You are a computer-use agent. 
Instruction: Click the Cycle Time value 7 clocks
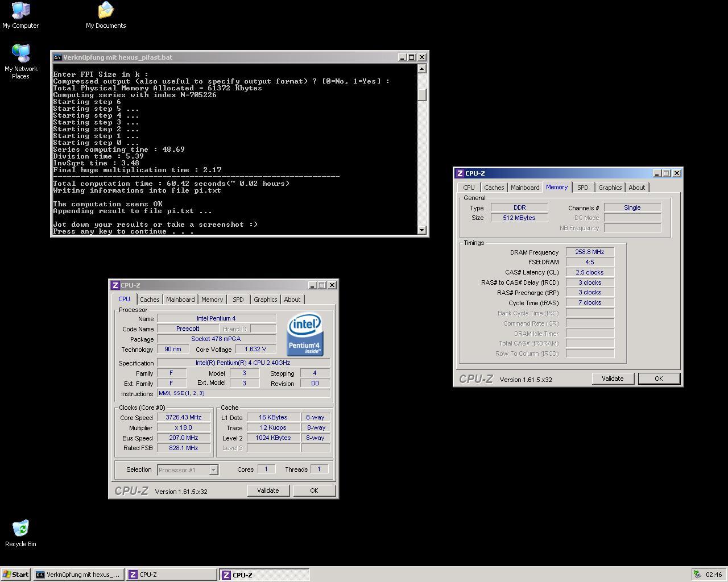coord(590,302)
